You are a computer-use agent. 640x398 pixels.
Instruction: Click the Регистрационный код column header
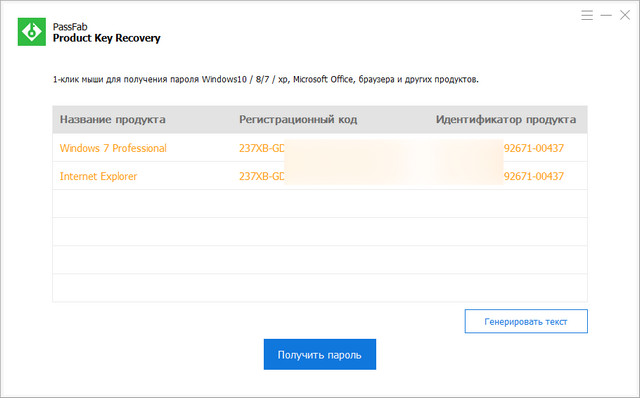pyautogui.click(x=298, y=119)
